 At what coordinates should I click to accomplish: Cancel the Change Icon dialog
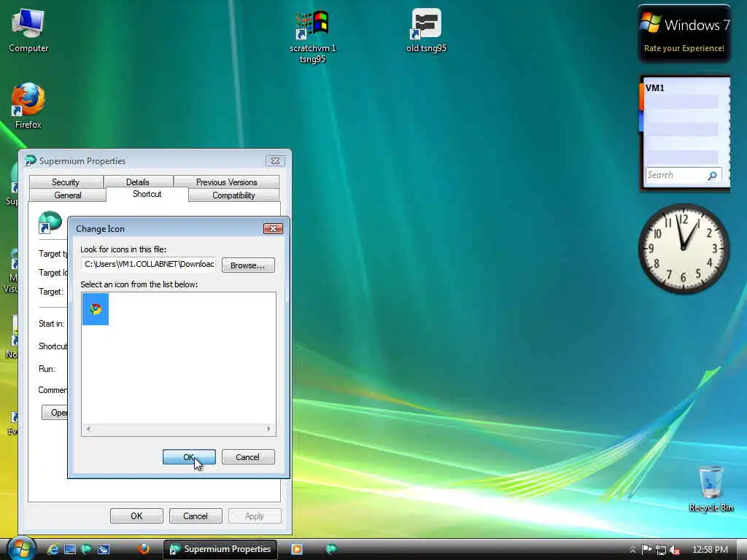(x=248, y=457)
